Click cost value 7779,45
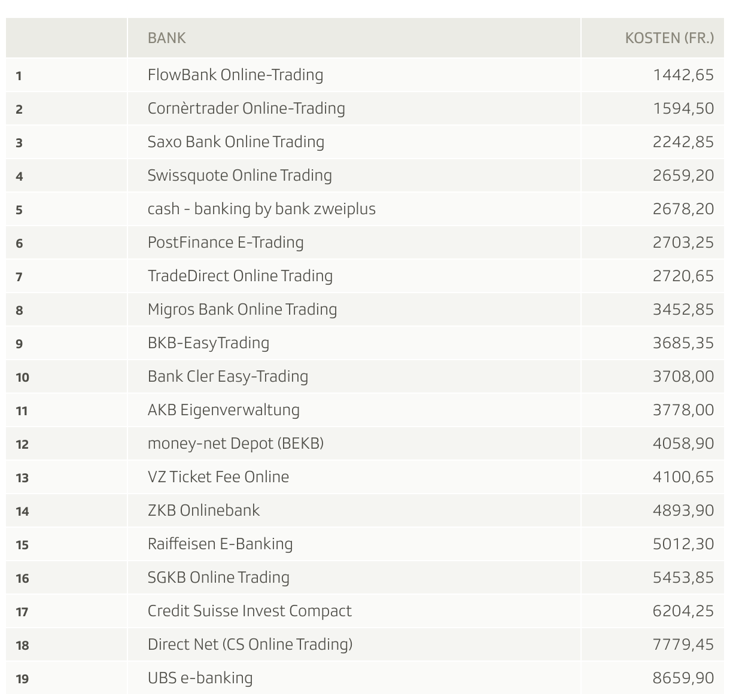 pyautogui.click(x=683, y=644)
